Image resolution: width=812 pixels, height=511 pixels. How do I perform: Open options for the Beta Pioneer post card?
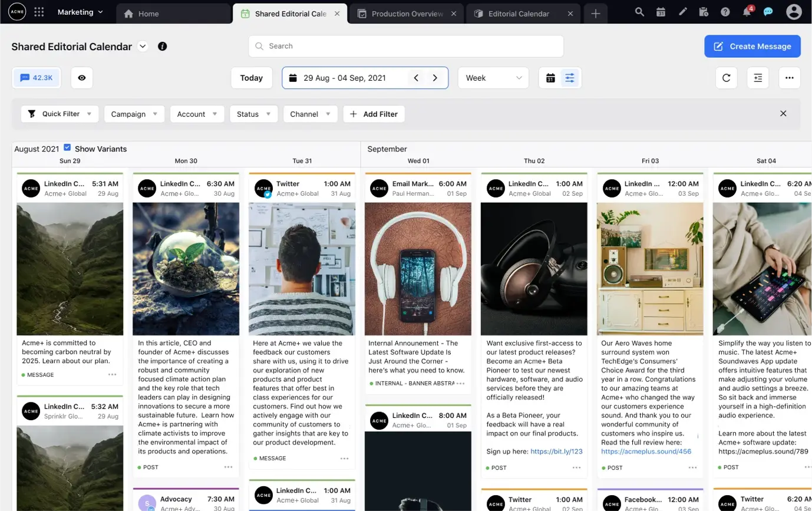(x=576, y=467)
